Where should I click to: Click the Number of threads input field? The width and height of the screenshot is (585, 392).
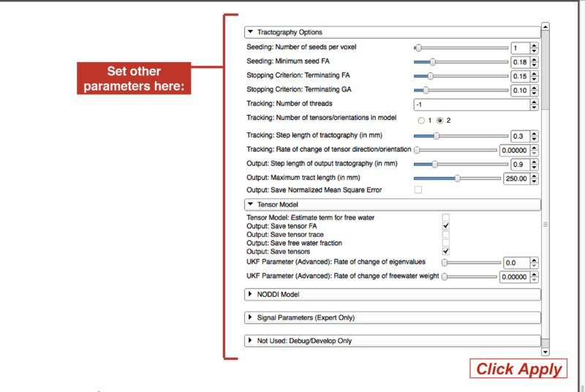point(469,104)
